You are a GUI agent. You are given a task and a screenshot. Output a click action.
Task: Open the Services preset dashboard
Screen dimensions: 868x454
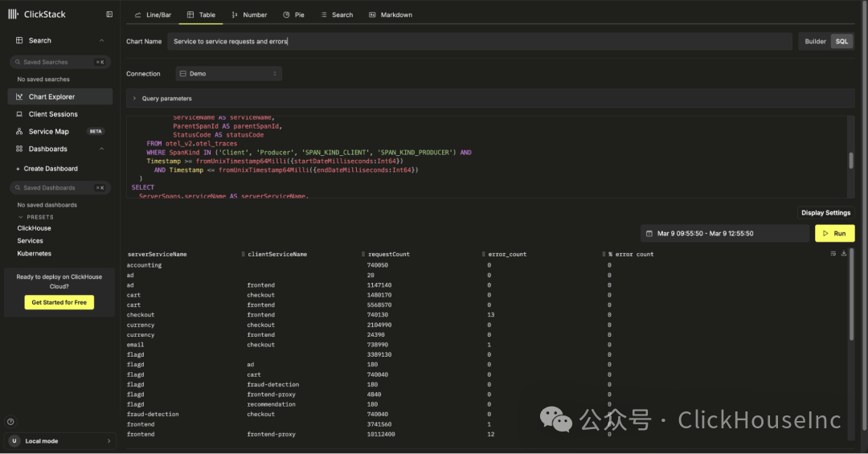pyautogui.click(x=30, y=241)
